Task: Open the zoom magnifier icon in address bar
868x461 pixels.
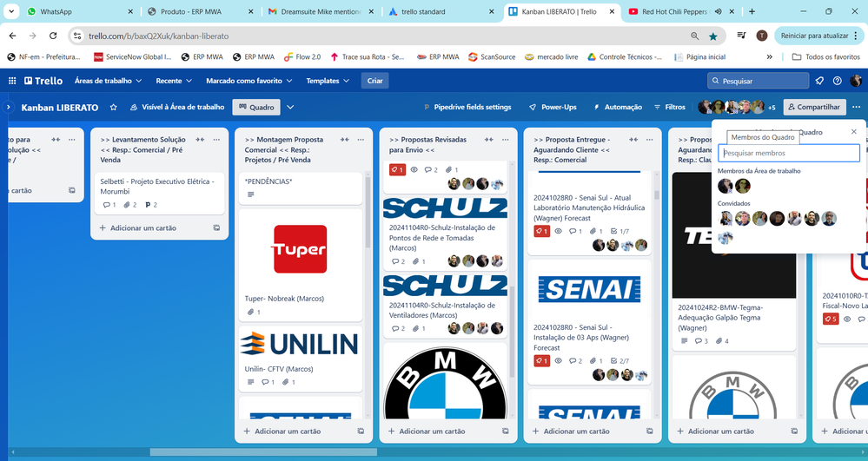Action: (695, 36)
